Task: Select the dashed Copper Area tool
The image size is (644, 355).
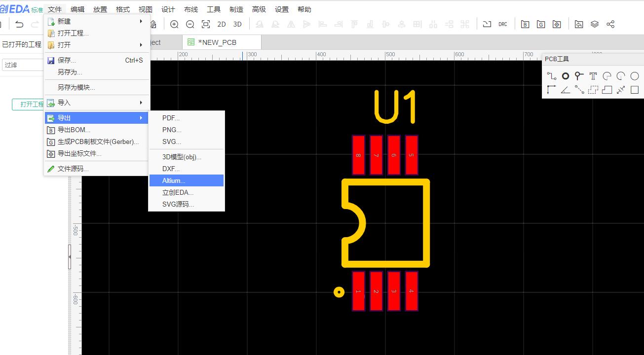Action: pyautogui.click(x=593, y=90)
